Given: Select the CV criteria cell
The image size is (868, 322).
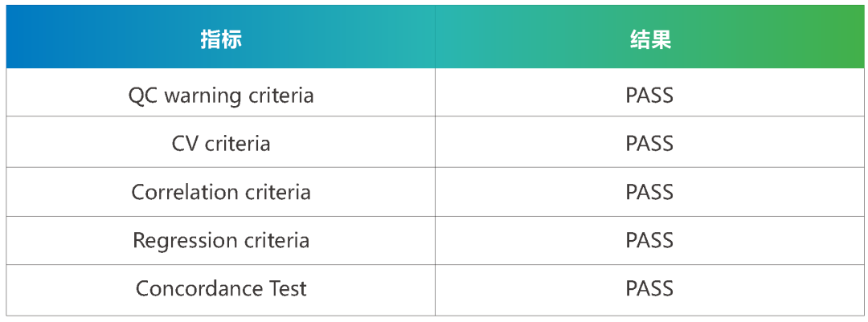Looking at the screenshot, I should [x=221, y=144].
